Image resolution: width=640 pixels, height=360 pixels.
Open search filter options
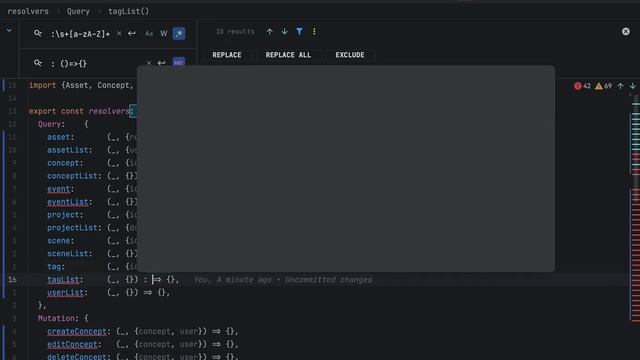click(x=299, y=31)
